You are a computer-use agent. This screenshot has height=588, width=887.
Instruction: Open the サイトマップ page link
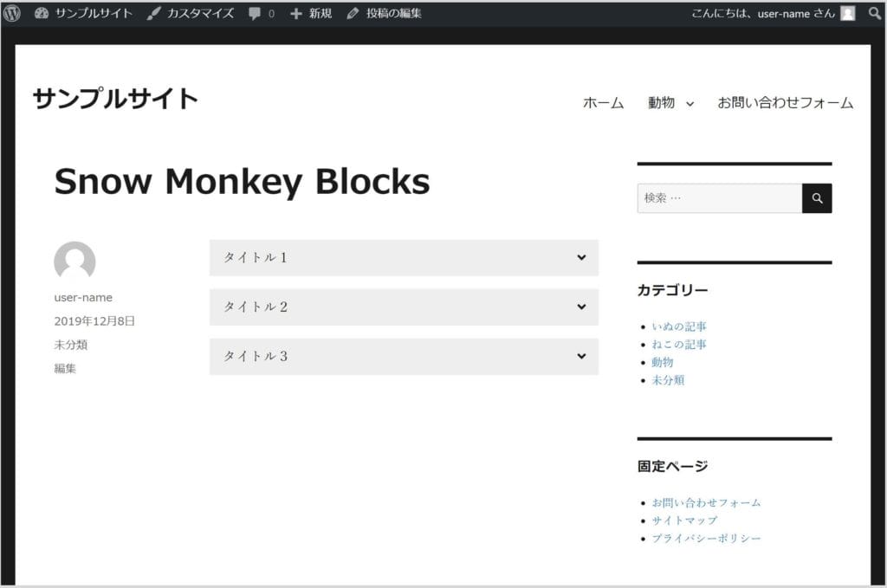tap(684, 520)
